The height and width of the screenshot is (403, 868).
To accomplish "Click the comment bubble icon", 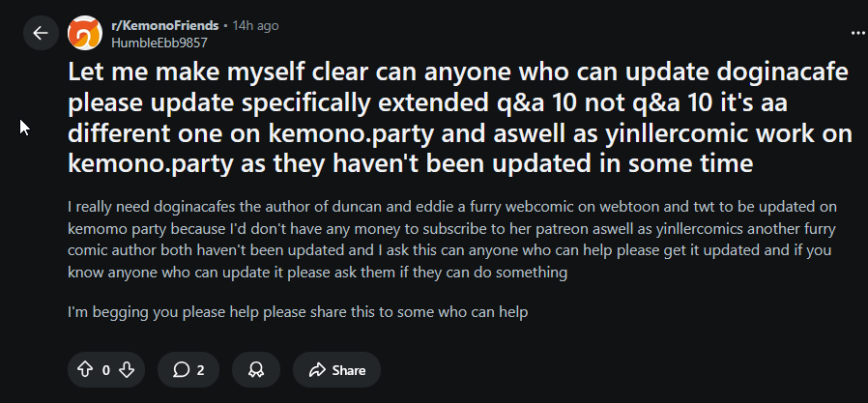I will [181, 369].
